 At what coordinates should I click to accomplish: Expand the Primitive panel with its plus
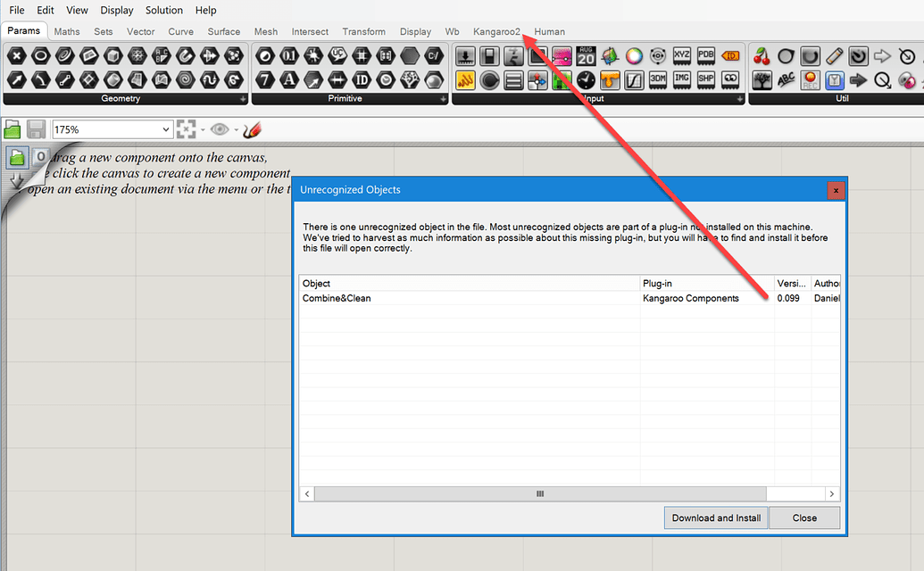[x=443, y=100]
